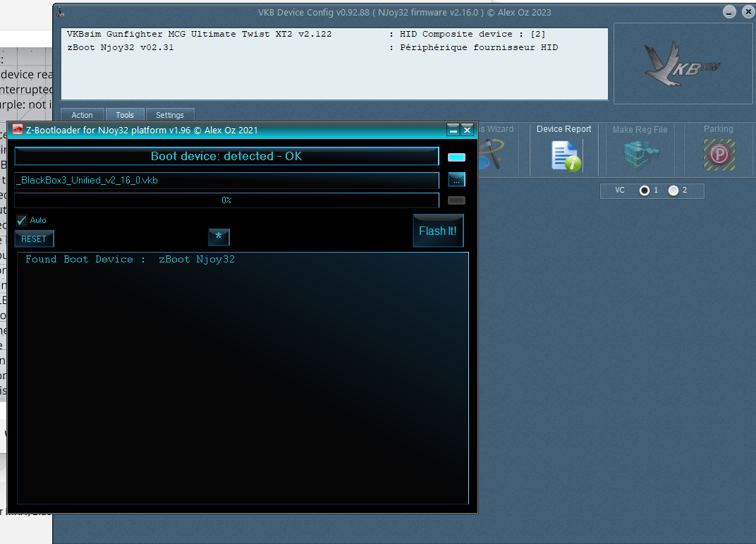
Task: Switch to the Action tab
Action: pos(82,115)
